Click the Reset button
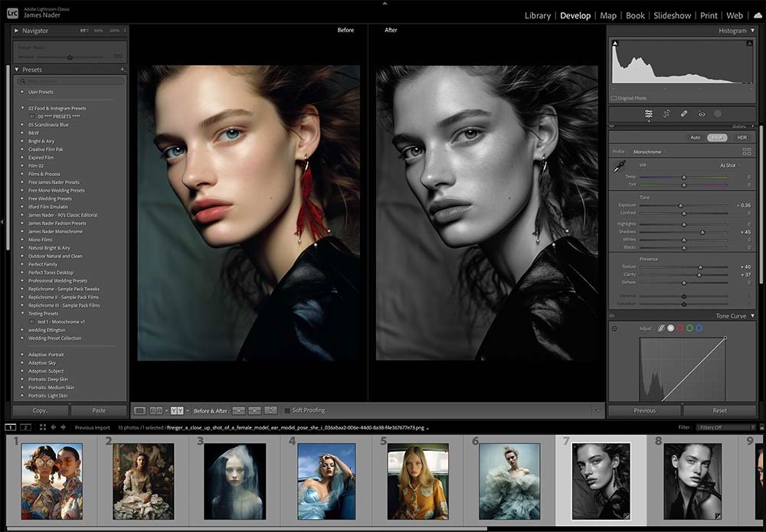This screenshot has width=766, height=532. tap(719, 410)
